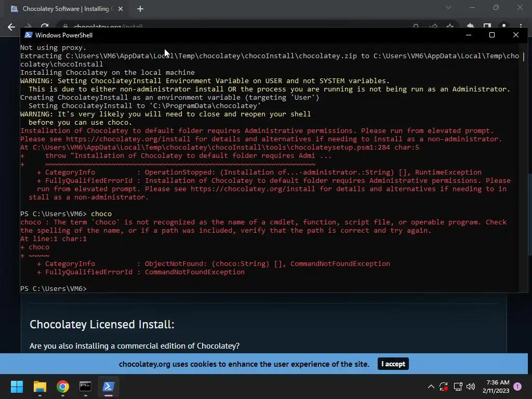Open Chrome three-dot menu
Viewport: 532px width, 399px height.
521,26
